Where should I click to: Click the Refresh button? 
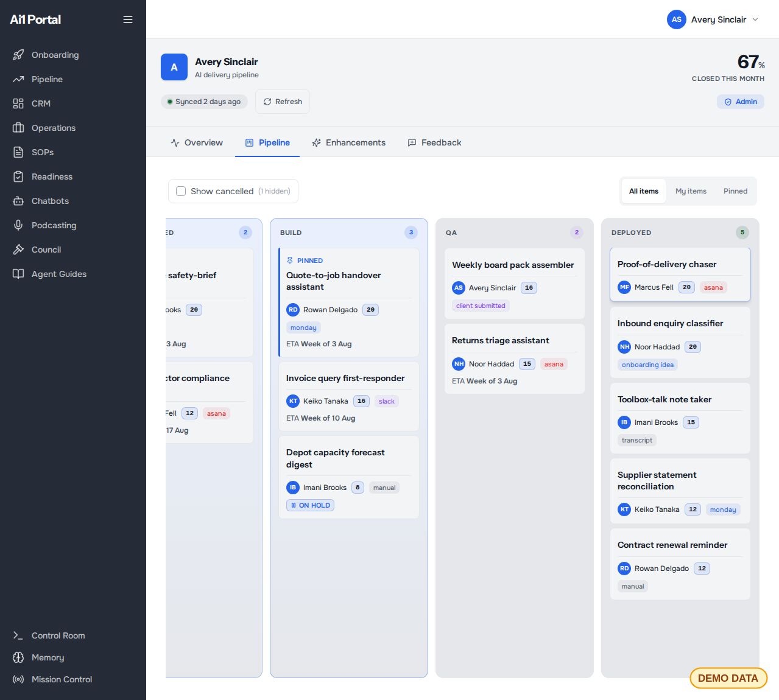pos(283,102)
